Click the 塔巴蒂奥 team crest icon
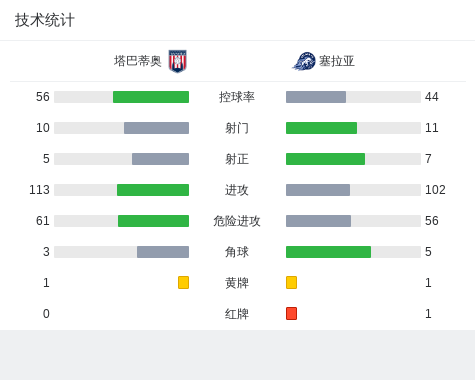This screenshot has height=380, width=475. click(177, 61)
